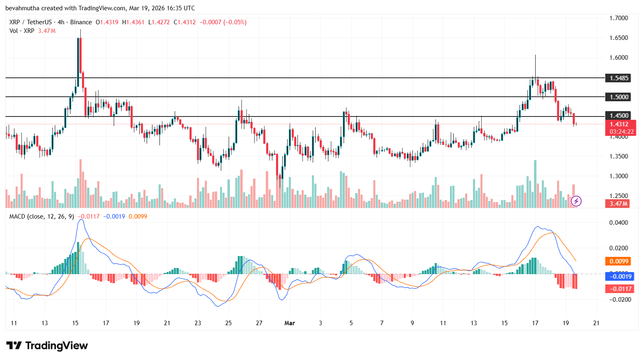Click the Vol · XRP indicator legend

tap(22, 31)
